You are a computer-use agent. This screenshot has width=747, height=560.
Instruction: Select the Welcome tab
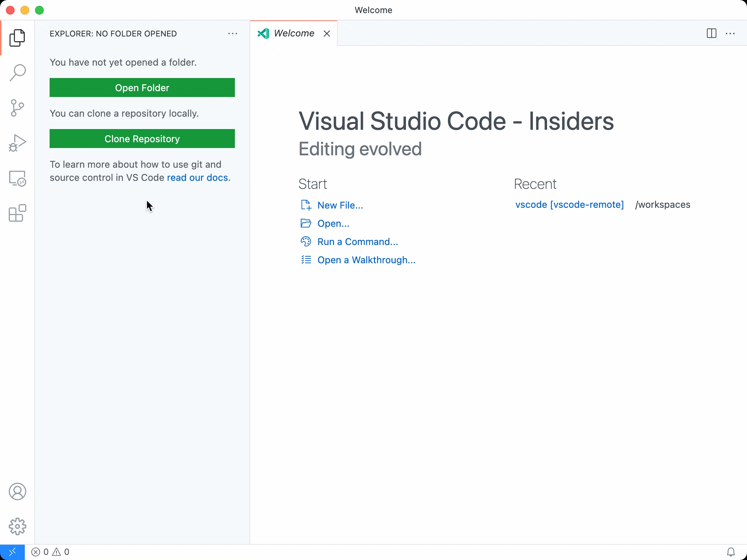294,33
